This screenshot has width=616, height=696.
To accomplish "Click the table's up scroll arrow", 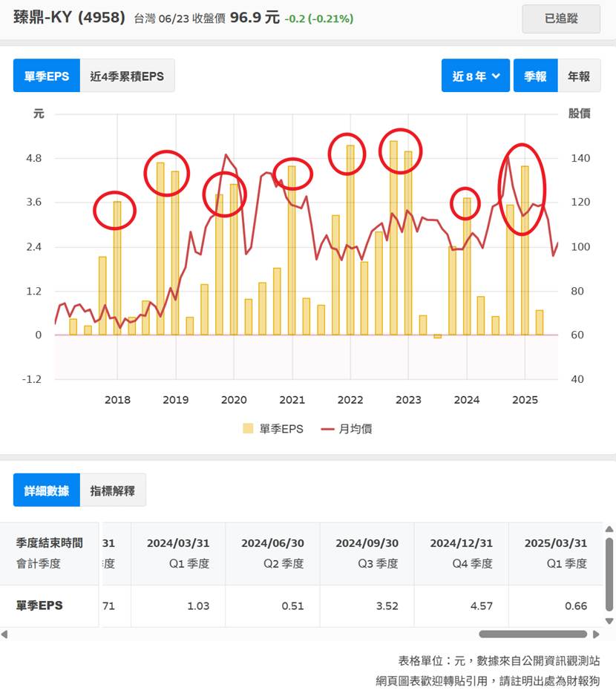I will tap(609, 529).
